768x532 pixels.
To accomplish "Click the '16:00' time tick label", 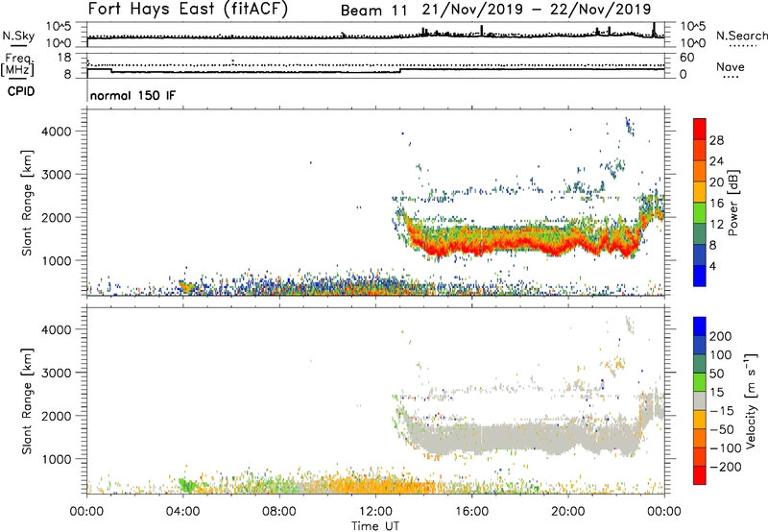I will 471,512.
